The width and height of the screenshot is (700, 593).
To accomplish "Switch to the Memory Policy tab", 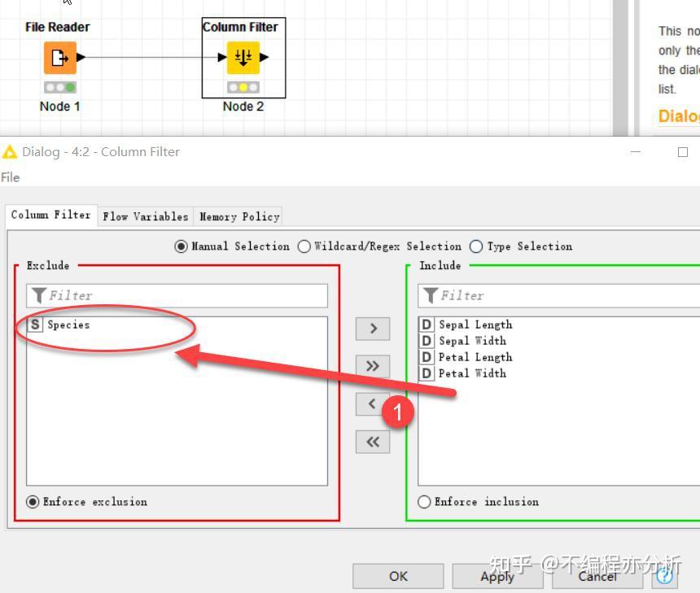I will [239, 216].
